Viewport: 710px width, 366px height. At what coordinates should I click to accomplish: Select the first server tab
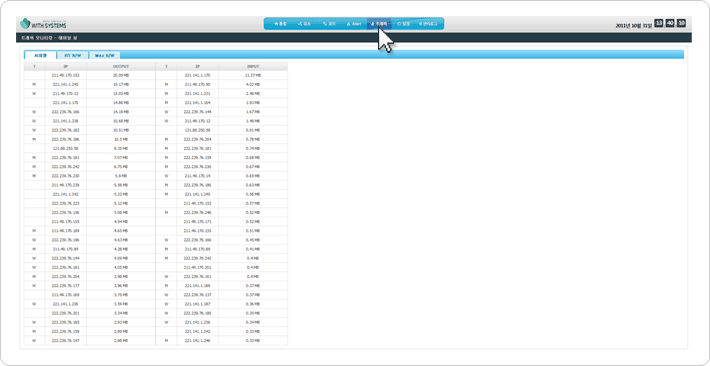click(x=40, y=55)
